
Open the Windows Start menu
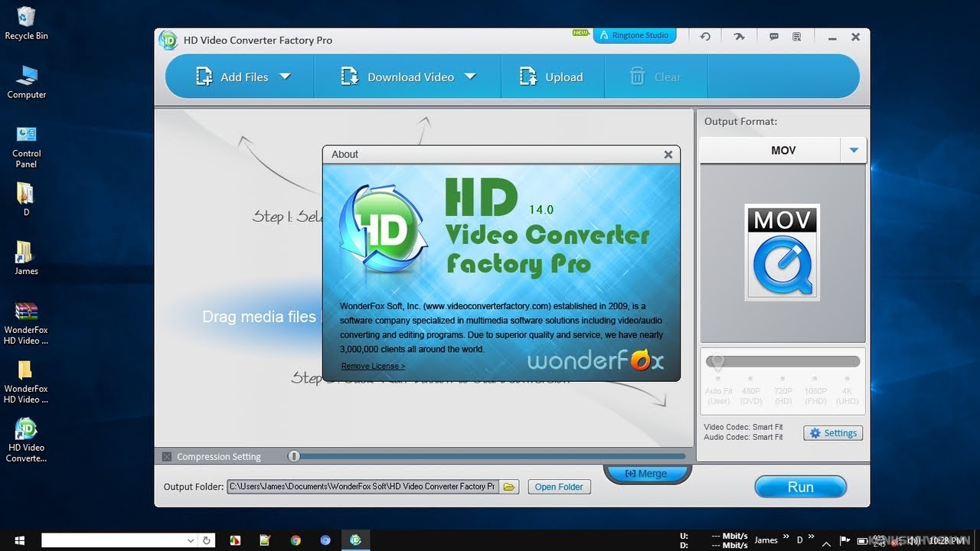(x=18, y=540)
